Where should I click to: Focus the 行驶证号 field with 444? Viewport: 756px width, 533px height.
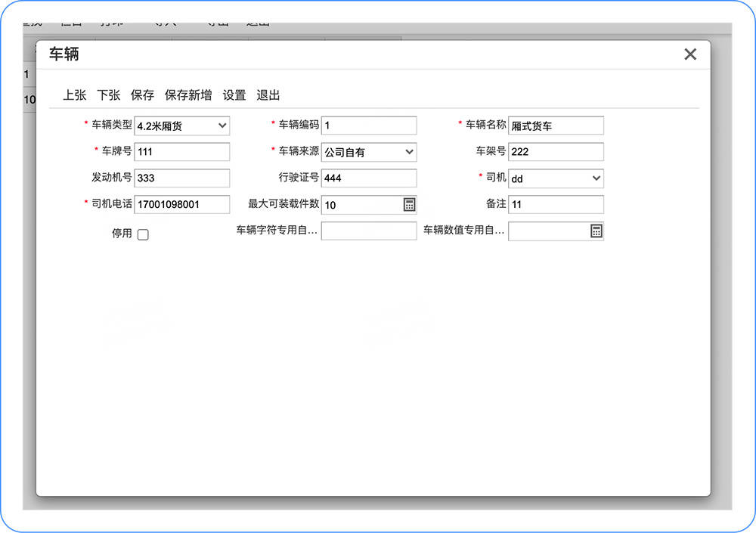pyautogui.click(x=369, y=178)
